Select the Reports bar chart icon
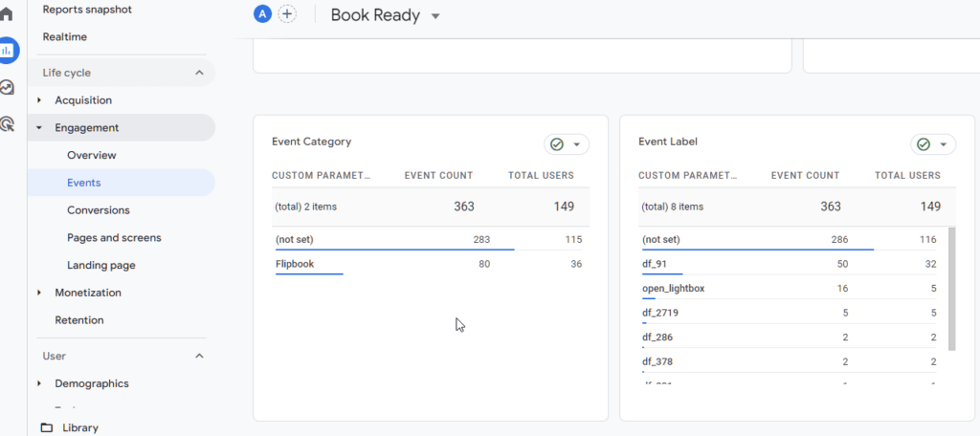This screenshot has width=980, height=436. pos(8,51)
